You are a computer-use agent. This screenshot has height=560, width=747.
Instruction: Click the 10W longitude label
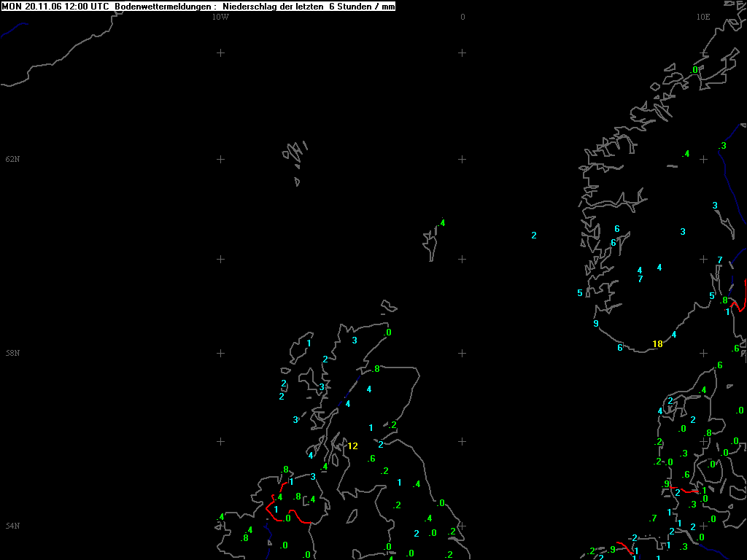(220, 16)
